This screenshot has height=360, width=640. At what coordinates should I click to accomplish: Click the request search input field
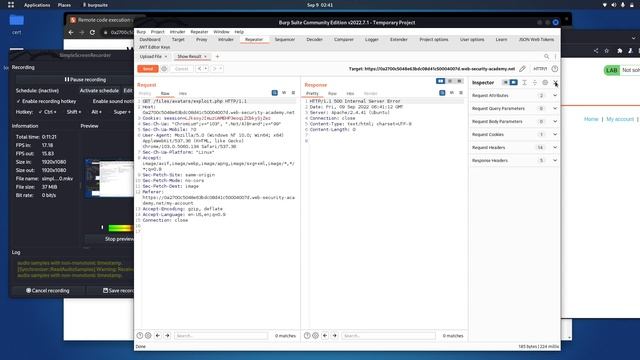(x=221, y=336)
